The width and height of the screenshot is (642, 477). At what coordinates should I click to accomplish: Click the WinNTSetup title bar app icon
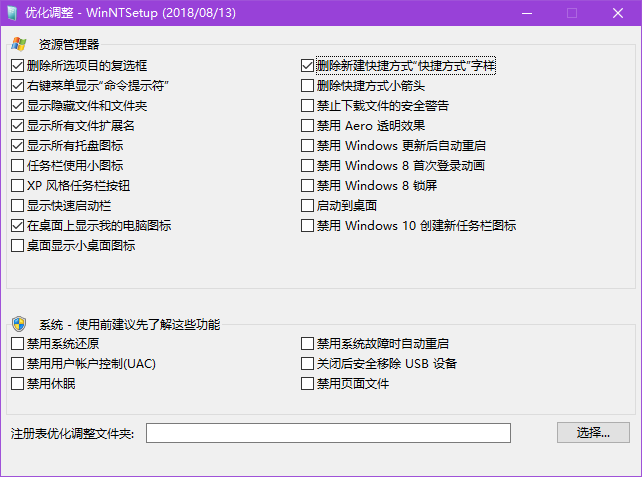13,13
